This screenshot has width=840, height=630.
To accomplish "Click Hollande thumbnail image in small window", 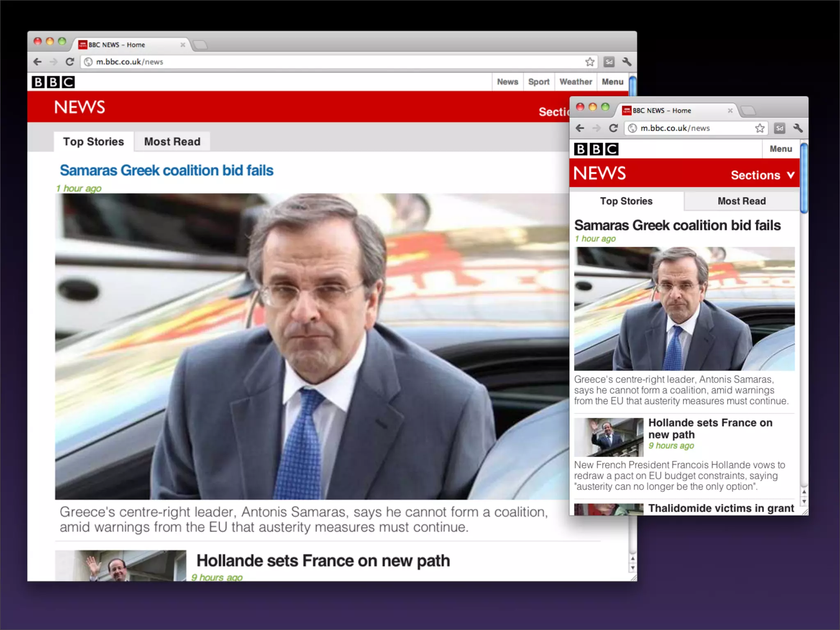I will click(x=609, y=437).
